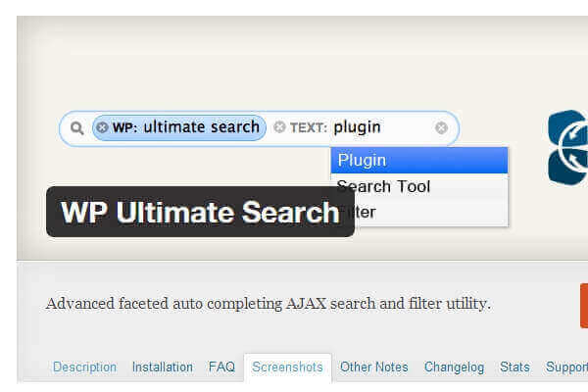Clear the whole search with the right X icon

[x=441, y=127]
